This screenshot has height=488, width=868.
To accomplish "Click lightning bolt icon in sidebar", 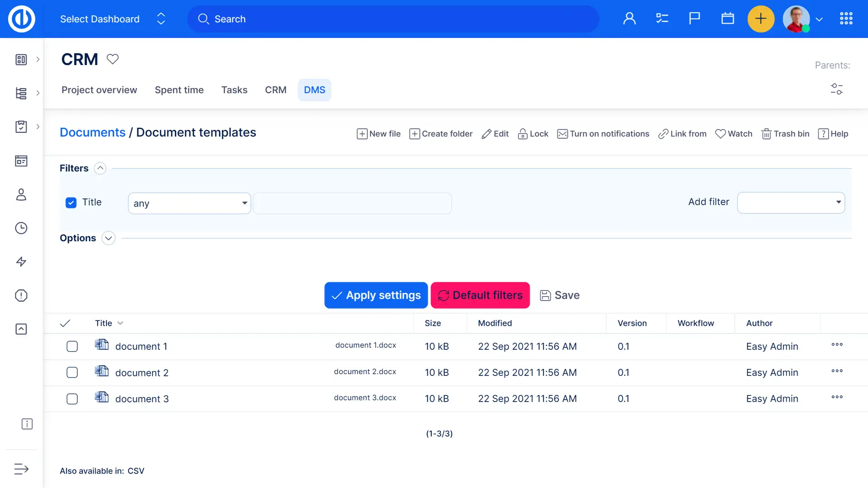I will [x=21, y=262].
